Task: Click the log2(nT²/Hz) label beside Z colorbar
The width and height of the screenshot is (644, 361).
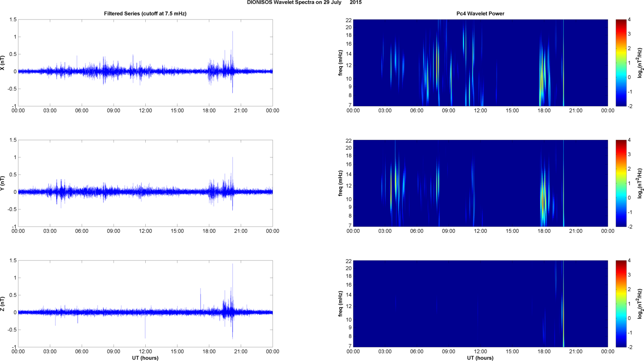Action: coord(640,304)
